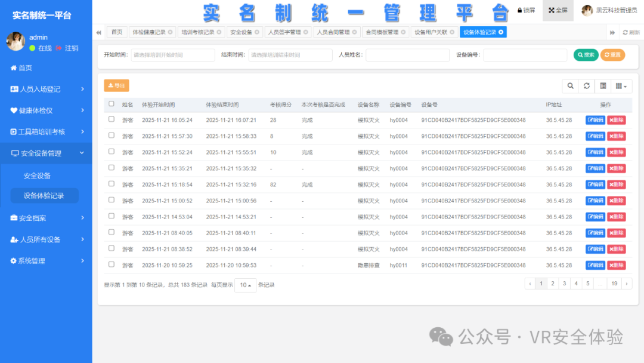Close the 设备用户关联 tab
644x363 pixels.
click(x=452, y=32)
